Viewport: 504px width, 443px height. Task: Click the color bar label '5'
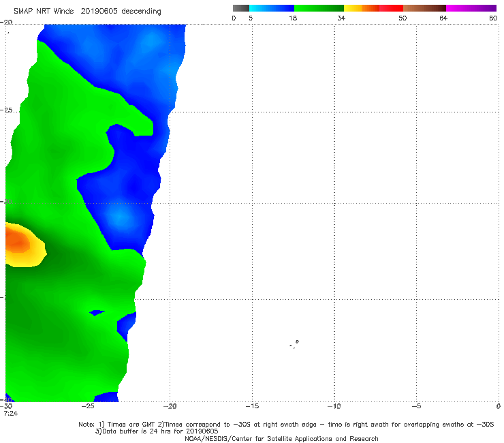[x=251, y=18]
